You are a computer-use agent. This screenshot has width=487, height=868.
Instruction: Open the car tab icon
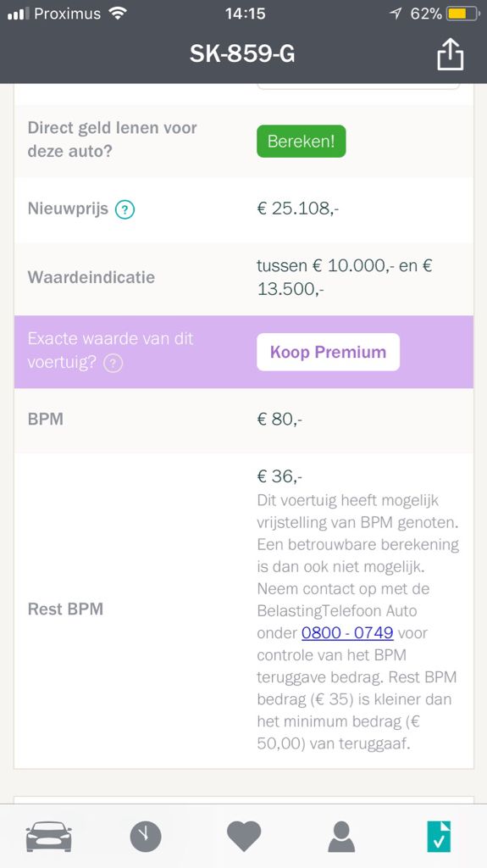[49, 836]
